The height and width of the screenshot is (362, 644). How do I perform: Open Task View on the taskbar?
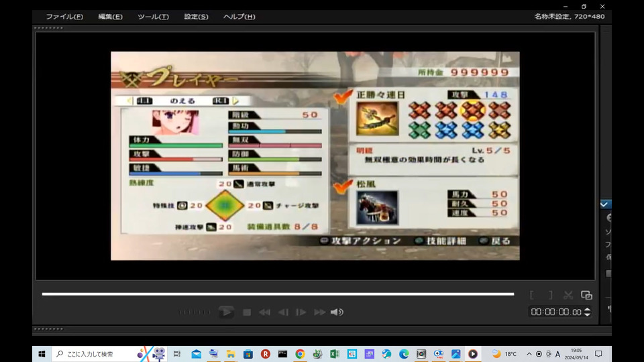[x=177, y=354]
